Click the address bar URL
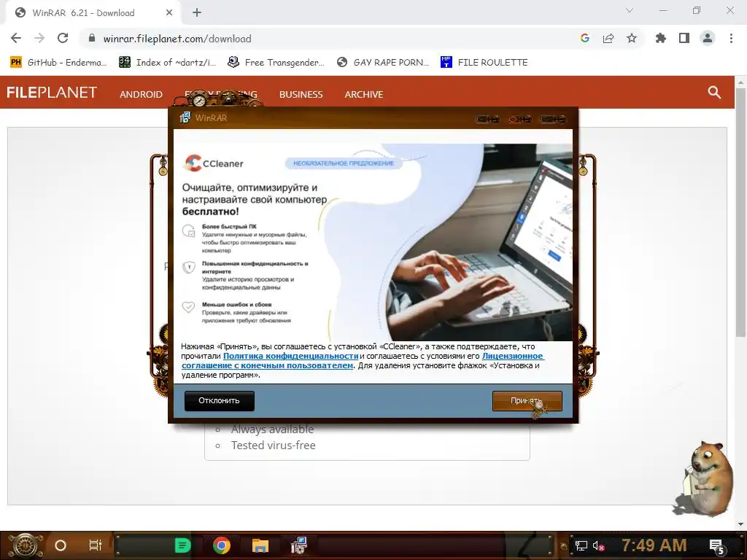Image resolution: width=747 pixels, height=560 pixels. [x=177, y=39]
